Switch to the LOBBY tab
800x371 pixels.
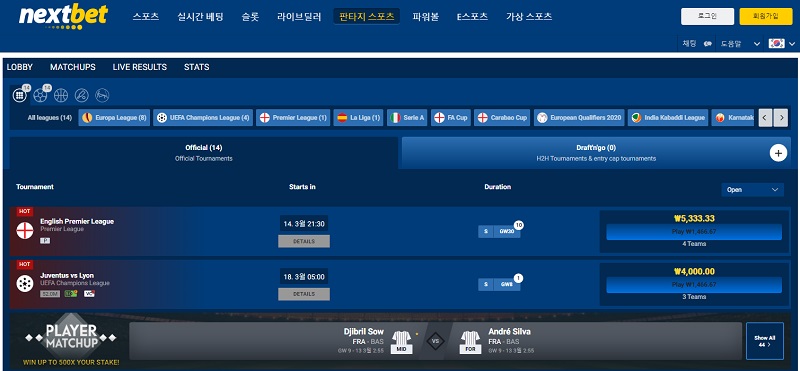(x=20, y=67)
